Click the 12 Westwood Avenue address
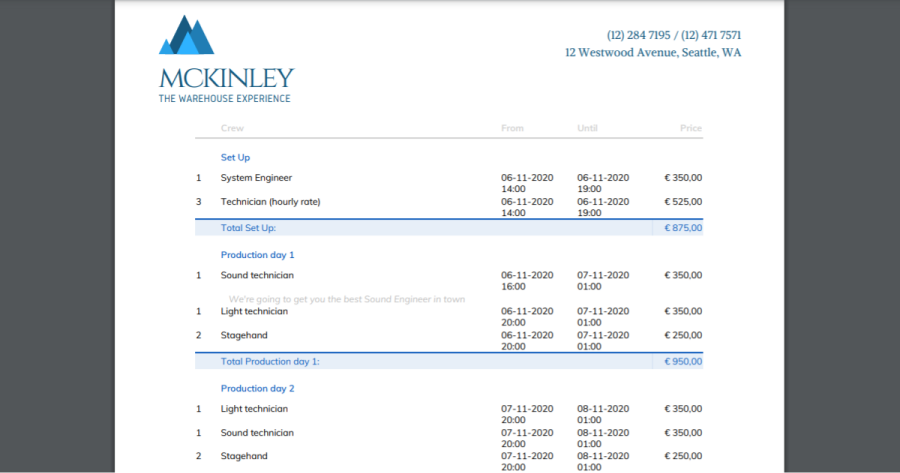The image size is (900, 473). tap(652, 53)
